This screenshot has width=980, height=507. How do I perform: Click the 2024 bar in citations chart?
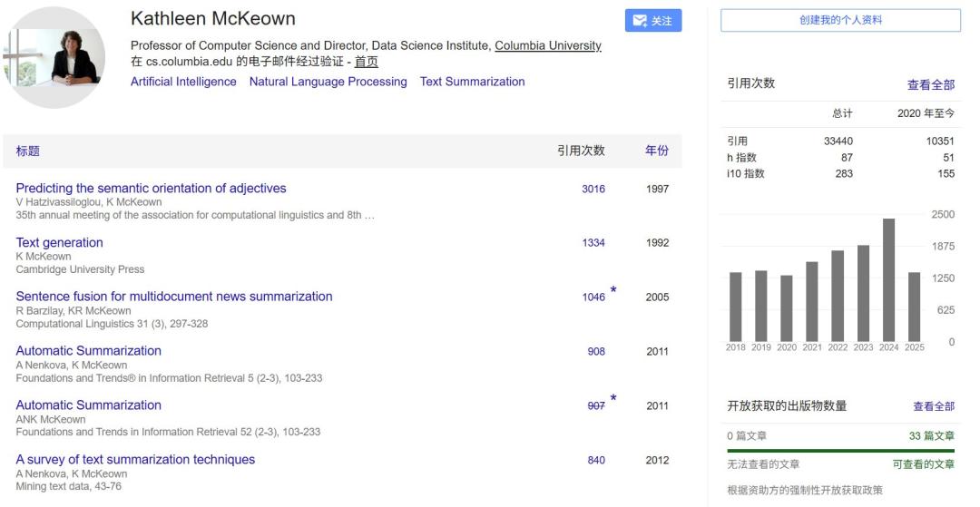[888, 279]
